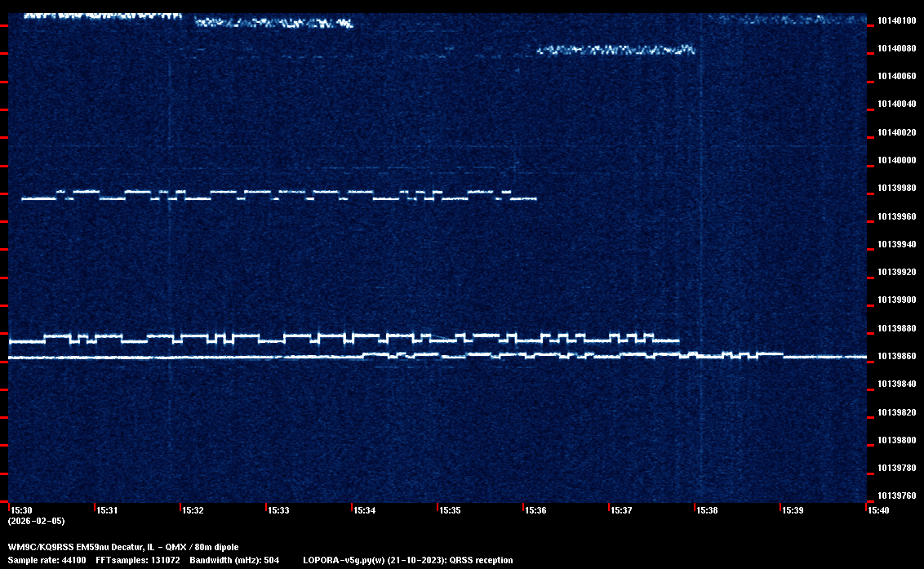This screenshot has width=924, height=569.
Task: Click the 10140100 frequency label
Action: tap(896, 20)
